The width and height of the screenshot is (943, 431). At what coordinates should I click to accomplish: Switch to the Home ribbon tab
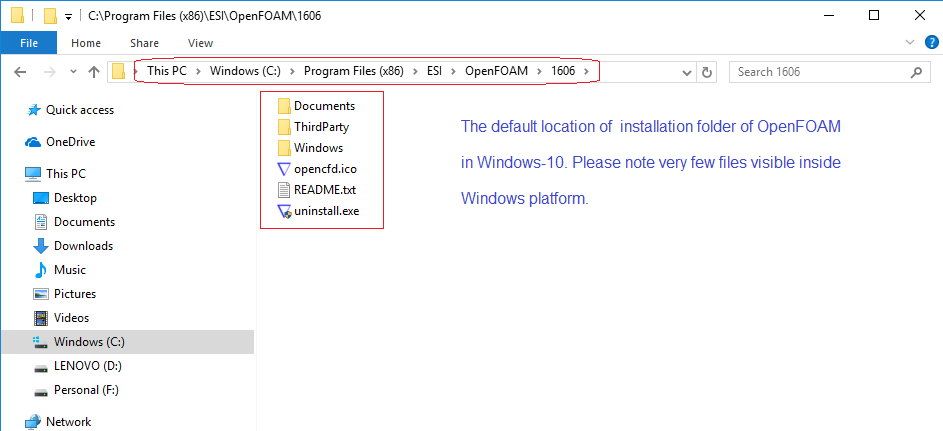pyautogui.click(x=86, y=43)
